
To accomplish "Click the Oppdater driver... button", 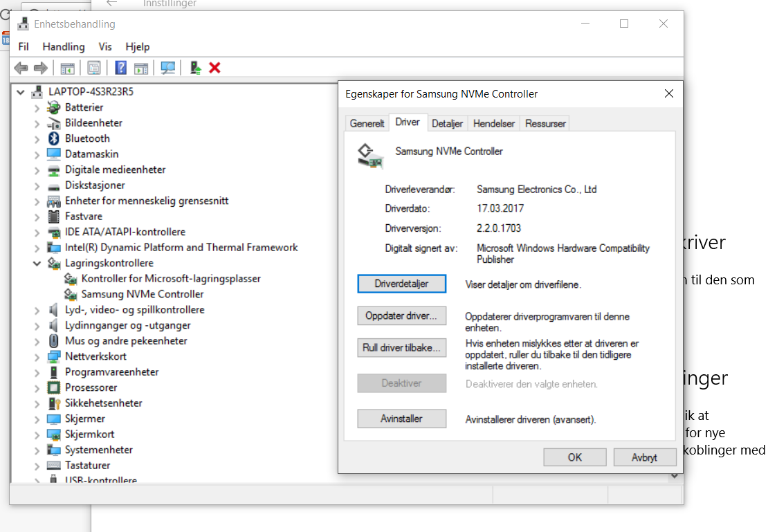I will [401, 315].
